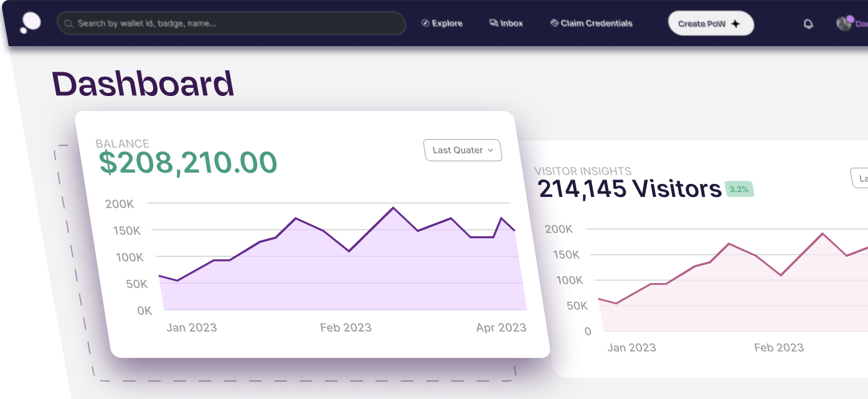Open the user profile avatar
The width and height of the screenshot is (868, 399).
pyautogui.click(x=844, y=24)
